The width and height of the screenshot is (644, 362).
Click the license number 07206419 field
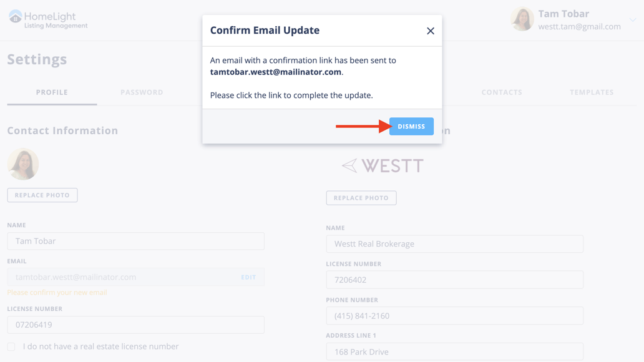pos(135,325)
